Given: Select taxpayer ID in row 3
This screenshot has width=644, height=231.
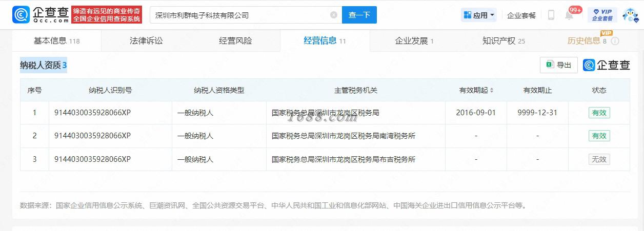Looking at the screenshot, I should pos(92,159).
